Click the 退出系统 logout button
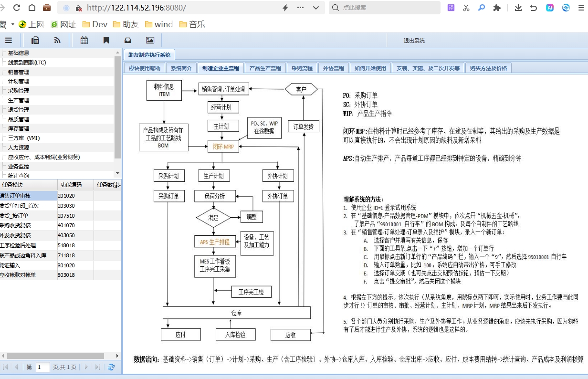588x379 pixels. [414, 41]
